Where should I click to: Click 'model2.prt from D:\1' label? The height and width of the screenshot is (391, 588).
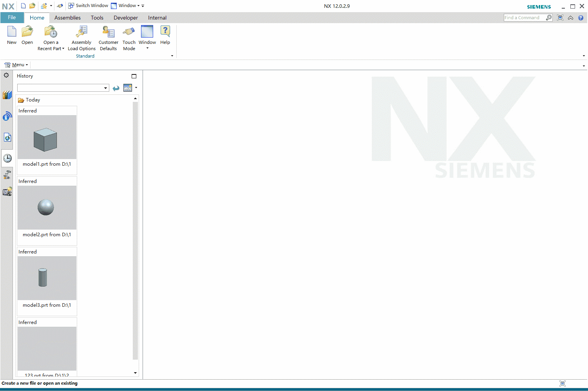tap(47, 235)
